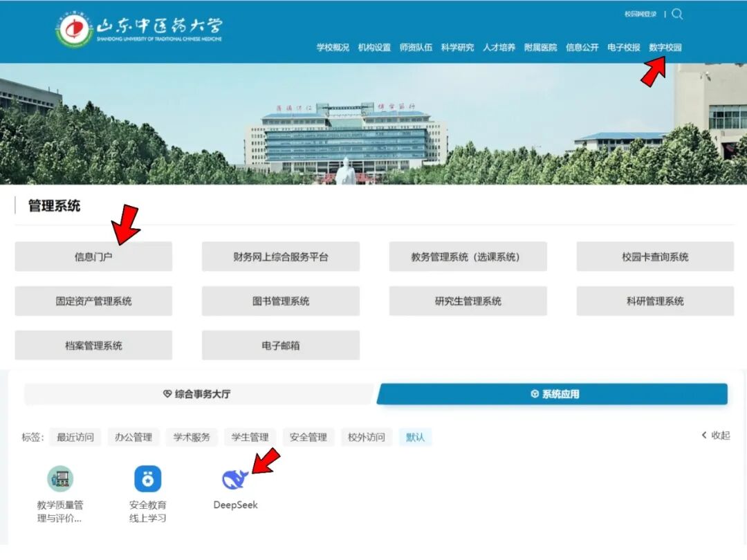
Task: Click the DeepSeek label text
Action: pyautogui.click(x=235, y=505)
